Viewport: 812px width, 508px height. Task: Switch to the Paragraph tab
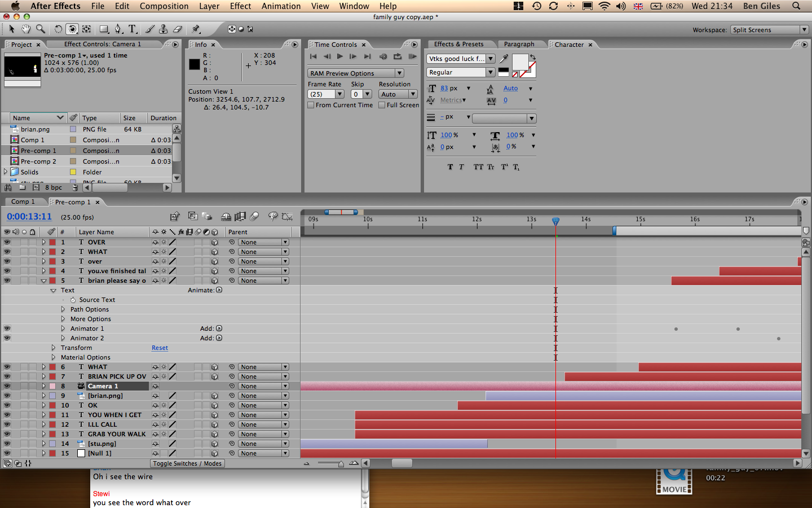click(x=519, y=44)
